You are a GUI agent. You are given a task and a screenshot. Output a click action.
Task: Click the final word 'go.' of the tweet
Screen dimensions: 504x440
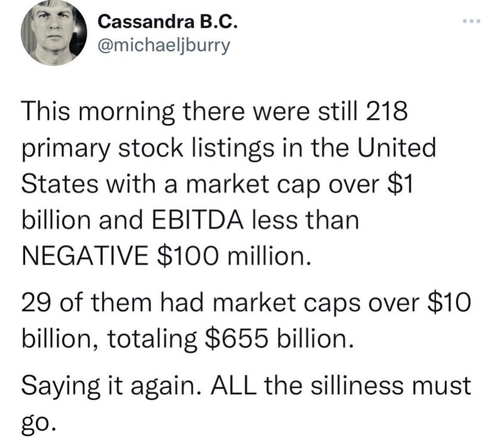point(36,422)
